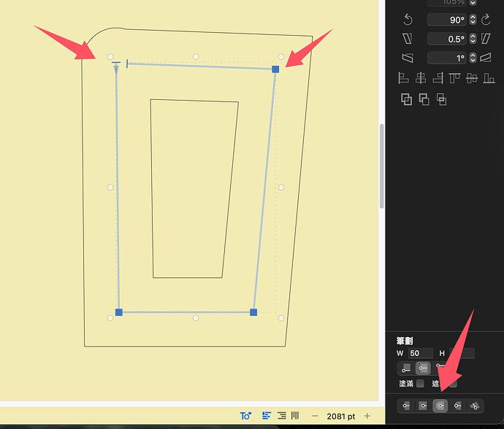Open the scale percentage dropdown arrow
Viewport: 504px width, 429px height.
[473, 3]
